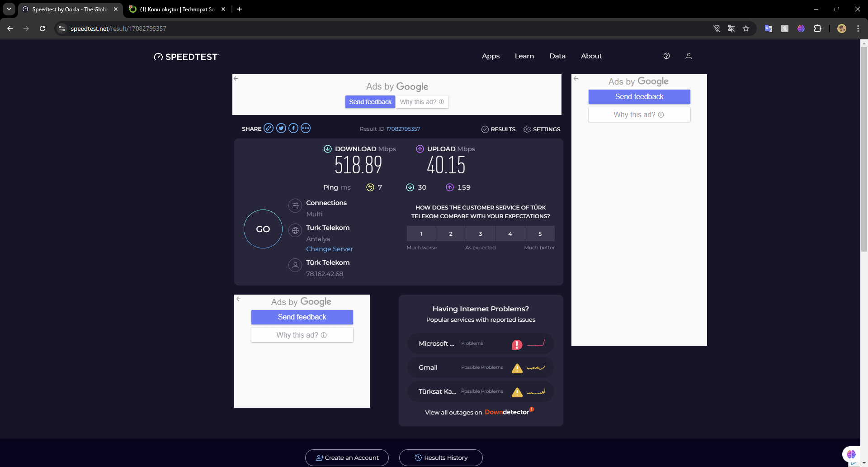Click the download speed arrow icon
This screenshot has width=868, height=467.
[328, 149]
